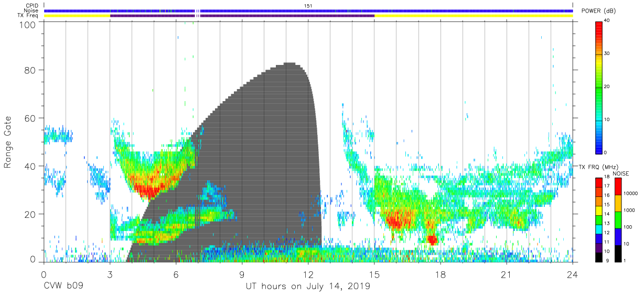Click the 21 hour tick on the UT axis
644x297 pixels.
click(507, 274)
